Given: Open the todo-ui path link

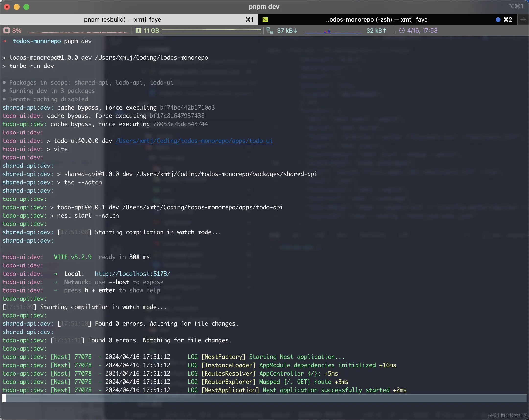Looking at the screenshot, I should (x=194, y=141).
